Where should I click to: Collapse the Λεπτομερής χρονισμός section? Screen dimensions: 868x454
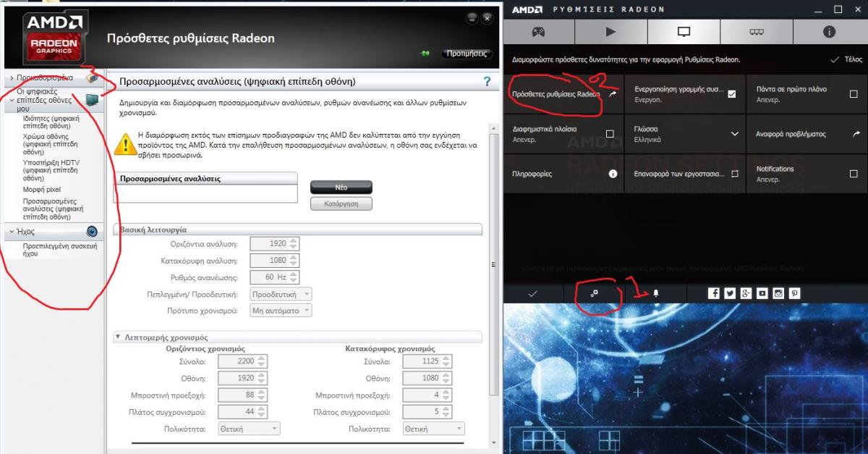pos(118,337)
